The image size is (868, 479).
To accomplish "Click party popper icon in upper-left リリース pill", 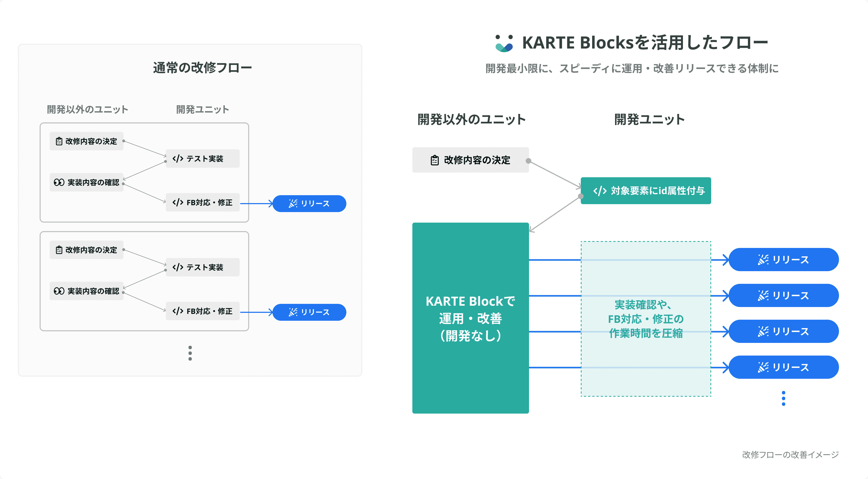I will point(293,204).
